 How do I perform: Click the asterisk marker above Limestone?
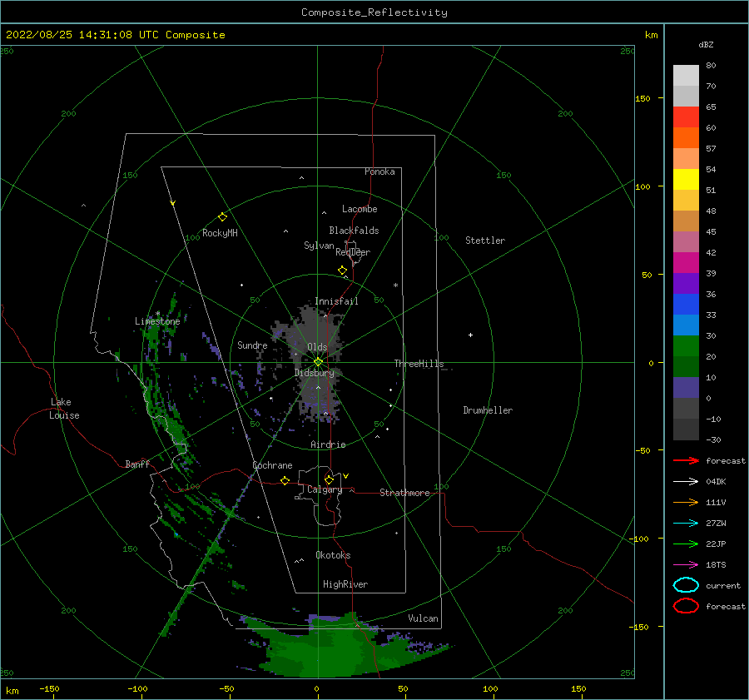coord(157,314)
